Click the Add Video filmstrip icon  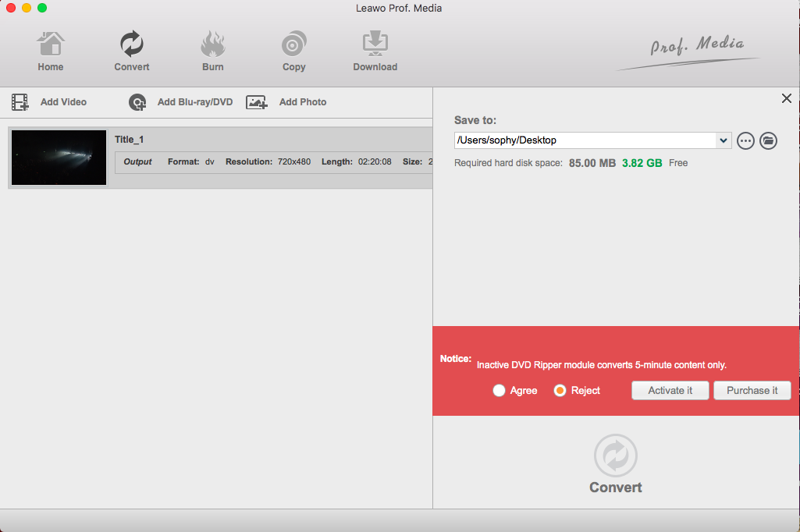[20, 102]
